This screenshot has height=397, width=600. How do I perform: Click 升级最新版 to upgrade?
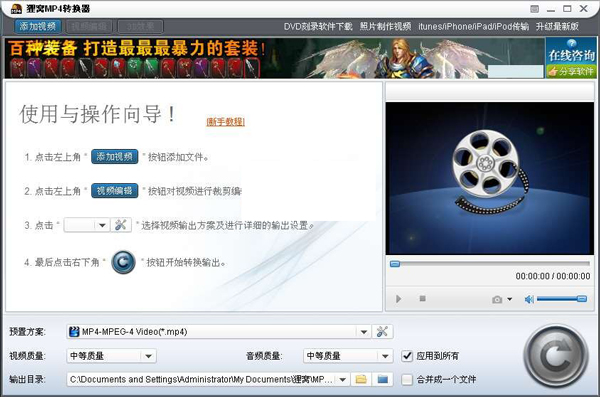coord(557,26)
